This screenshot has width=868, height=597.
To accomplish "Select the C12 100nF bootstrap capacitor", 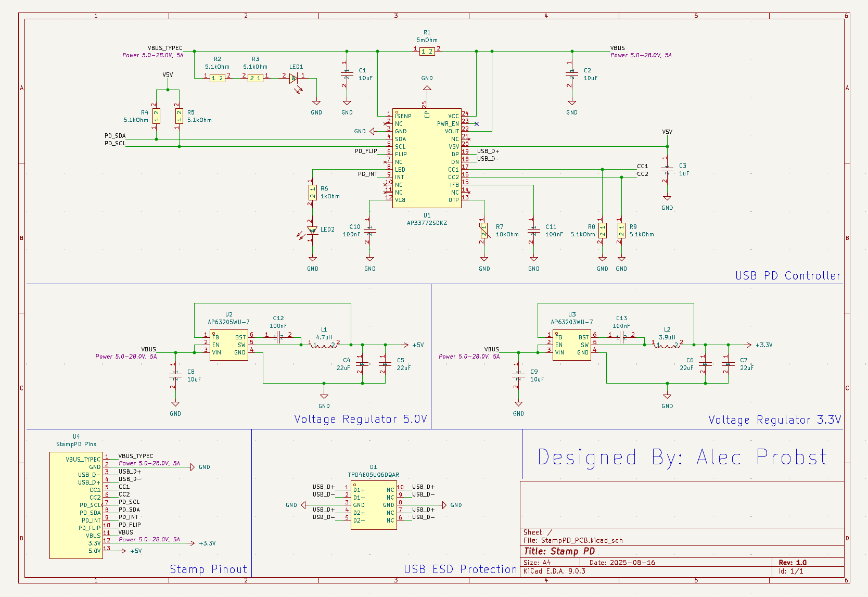I will pos(278,337).
